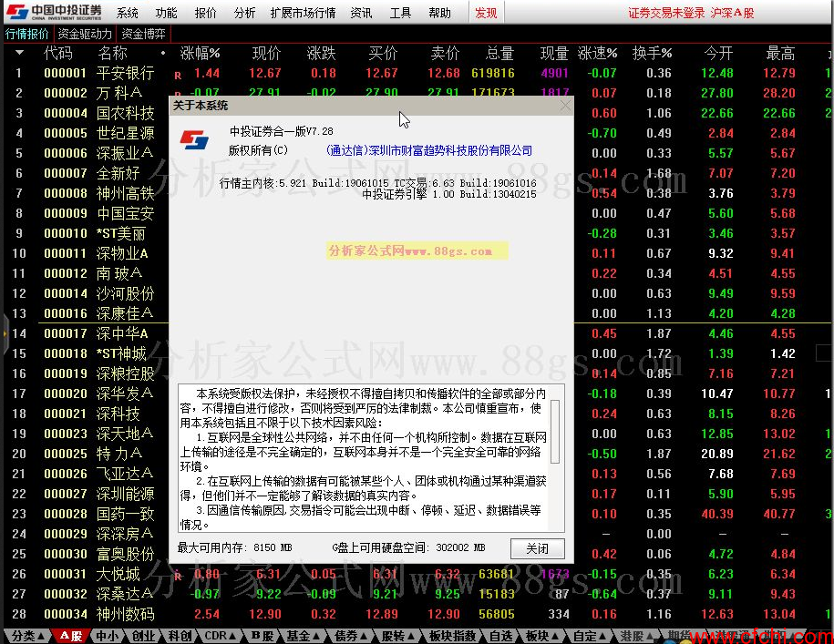
Task: Click the China Investment Securities logo
Action: tap(53, 12)
